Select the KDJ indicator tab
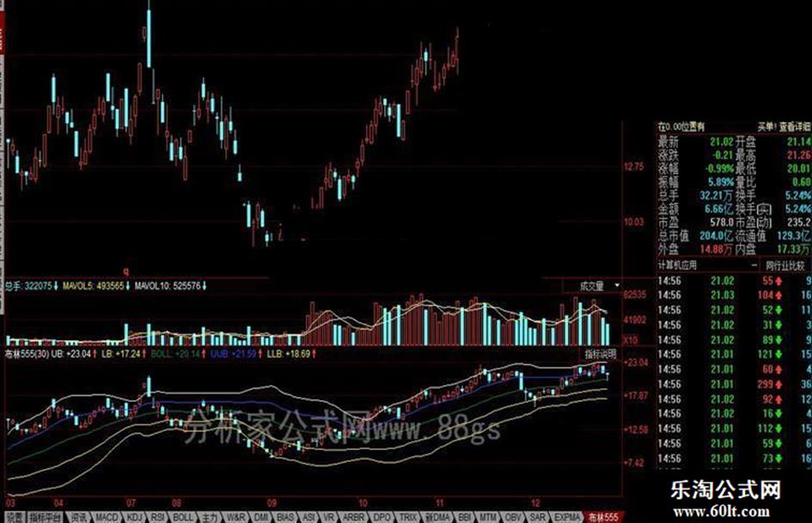The height and width of the screenshot is (523, 812). pos(134,517)
